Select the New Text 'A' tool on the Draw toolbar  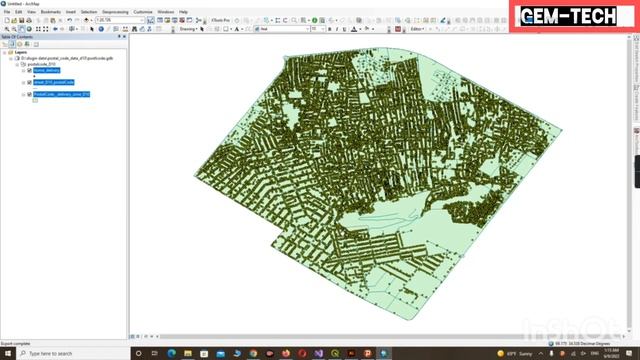coord(236,29)
